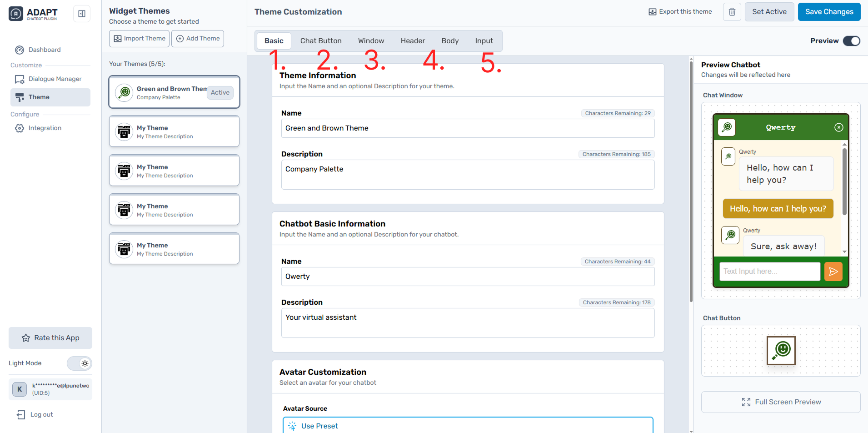Click the Save Changes button
This screenshot has height=433, width=868.
(829, 12)
